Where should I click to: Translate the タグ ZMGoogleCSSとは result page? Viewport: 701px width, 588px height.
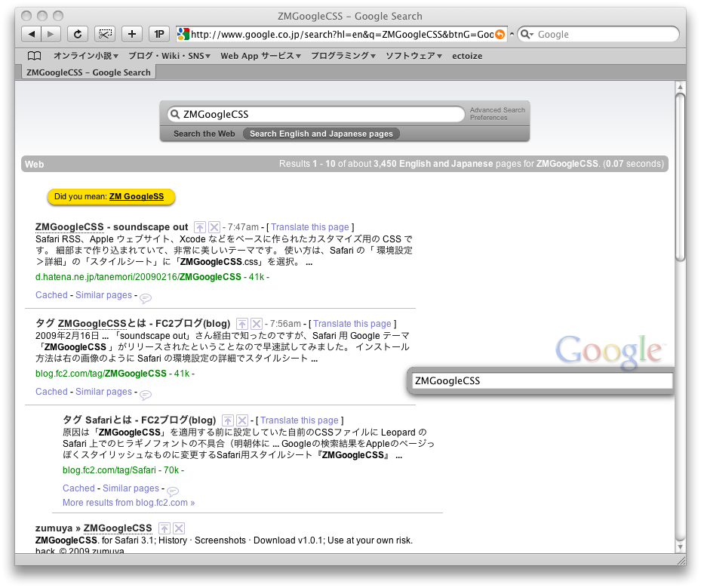(x=352, y=324)
